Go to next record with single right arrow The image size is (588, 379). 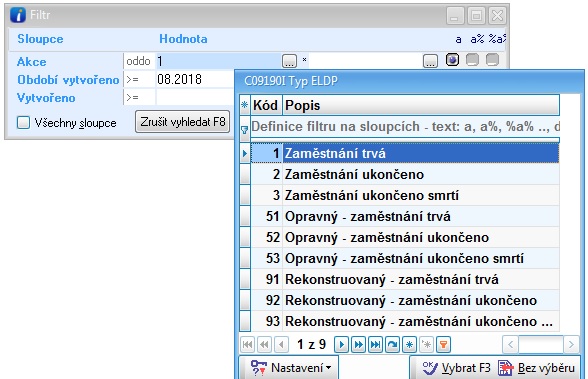[x=341, y=345]
